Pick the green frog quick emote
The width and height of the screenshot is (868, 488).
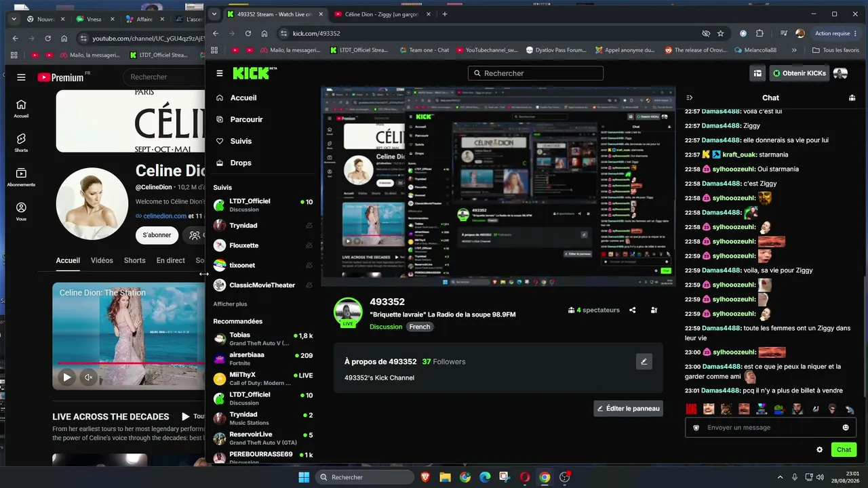pos(779,409)
